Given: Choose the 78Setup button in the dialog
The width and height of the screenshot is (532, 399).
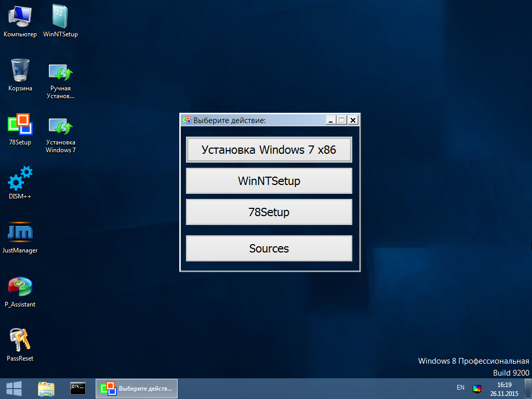Looking at the screenshot, I should click(269, 212).
